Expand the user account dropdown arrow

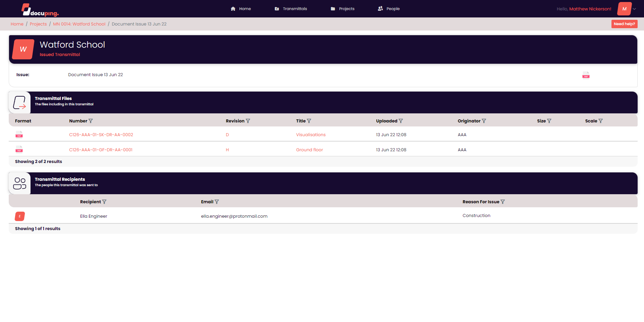[x=634, y=9]
